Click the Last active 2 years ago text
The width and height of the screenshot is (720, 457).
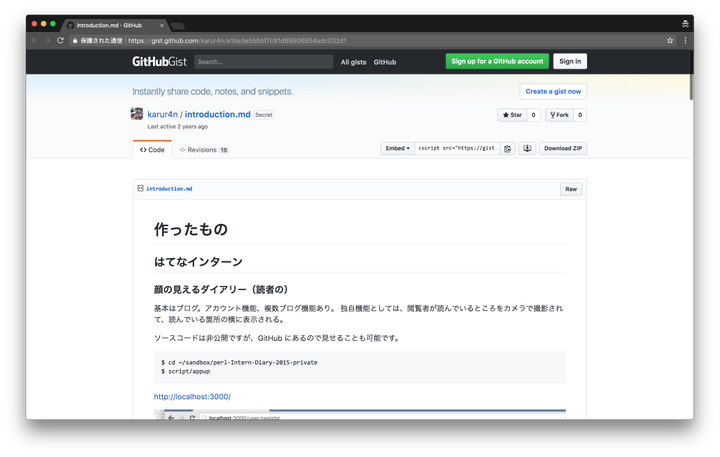(x=178, y=126)
